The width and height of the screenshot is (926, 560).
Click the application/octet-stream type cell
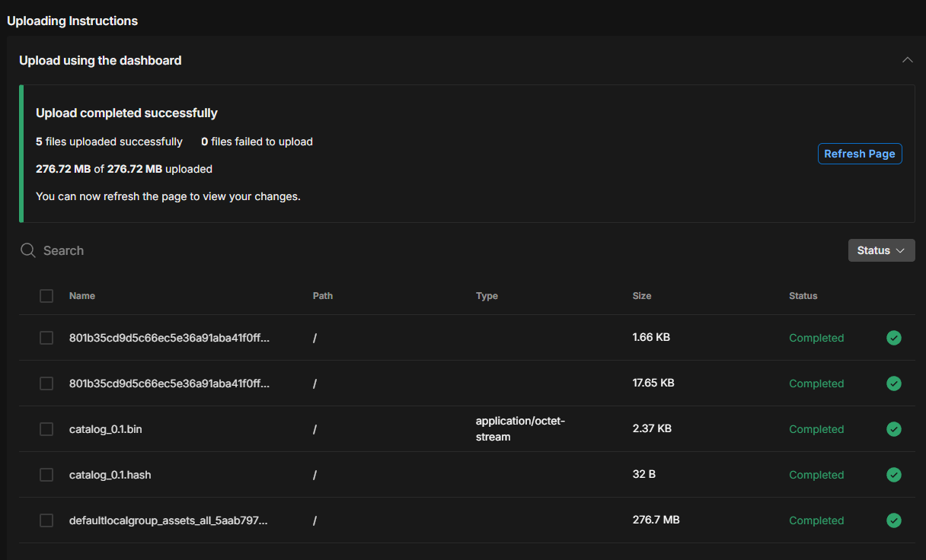tap(521, 429)
